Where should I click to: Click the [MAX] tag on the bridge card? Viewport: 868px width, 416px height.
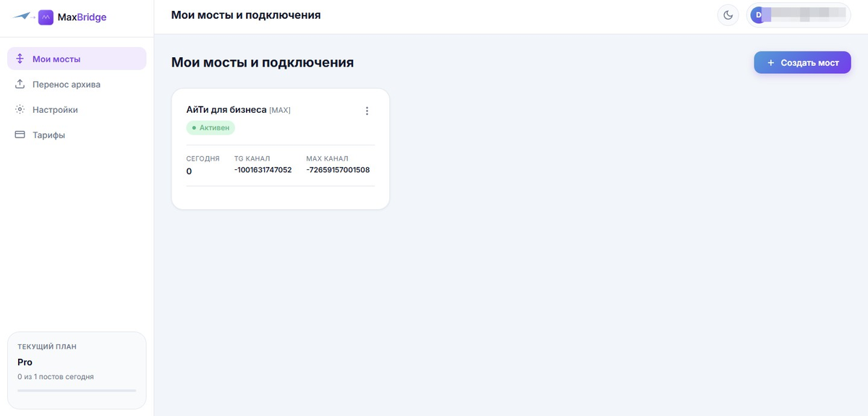[x=280, y=111]
